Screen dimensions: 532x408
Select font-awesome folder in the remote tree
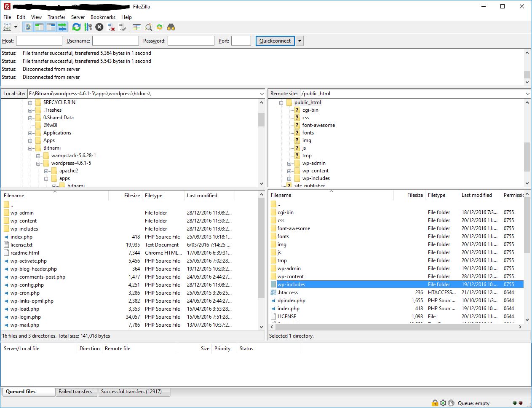point(318,125)
